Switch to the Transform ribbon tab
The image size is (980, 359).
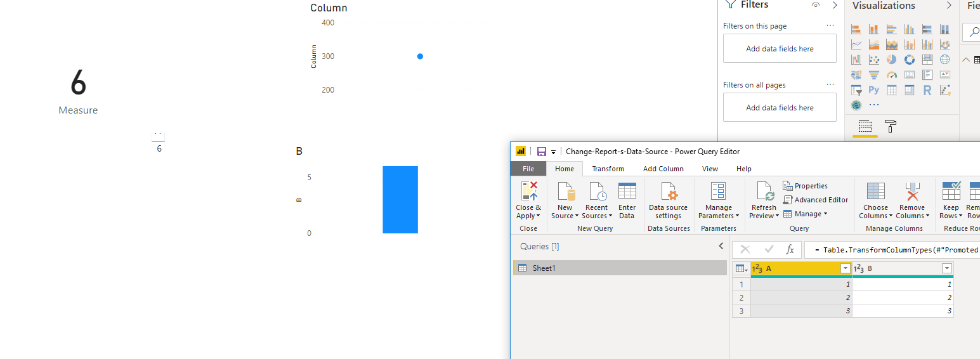click(608, 169)
